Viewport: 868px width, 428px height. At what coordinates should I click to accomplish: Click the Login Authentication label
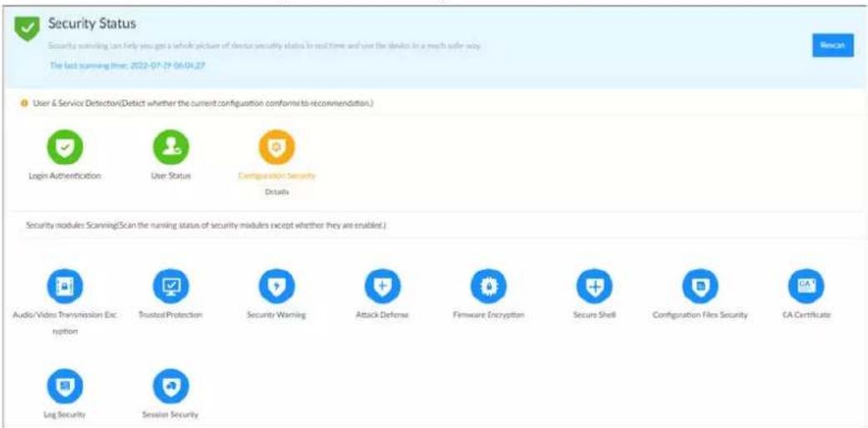click(x=65, y=176)
